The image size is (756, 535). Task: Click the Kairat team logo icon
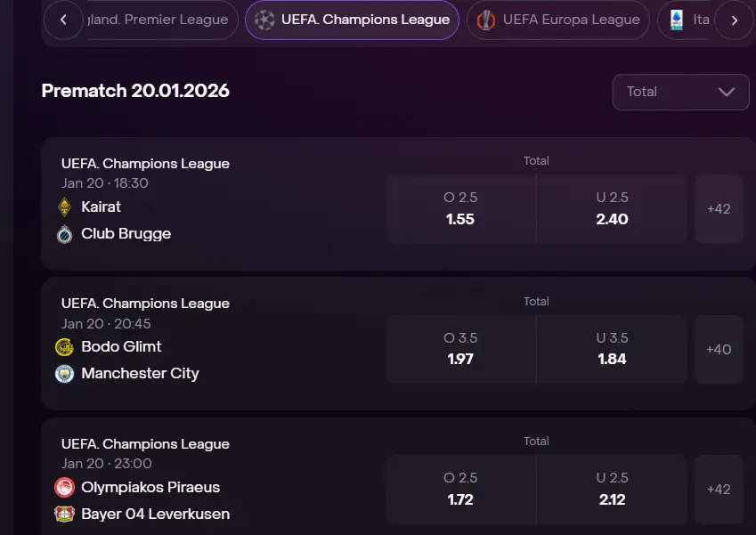click(x=63, y=207)
